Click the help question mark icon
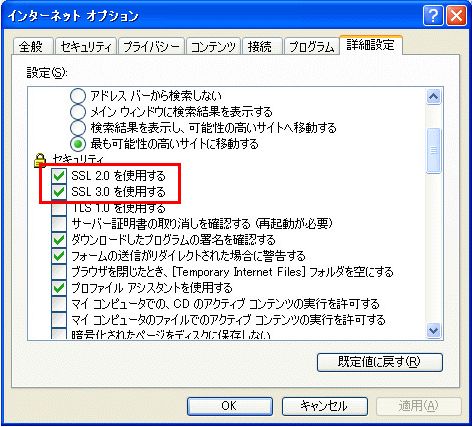The width and height of the screenshot is (472, 427). tap(433, 16)
